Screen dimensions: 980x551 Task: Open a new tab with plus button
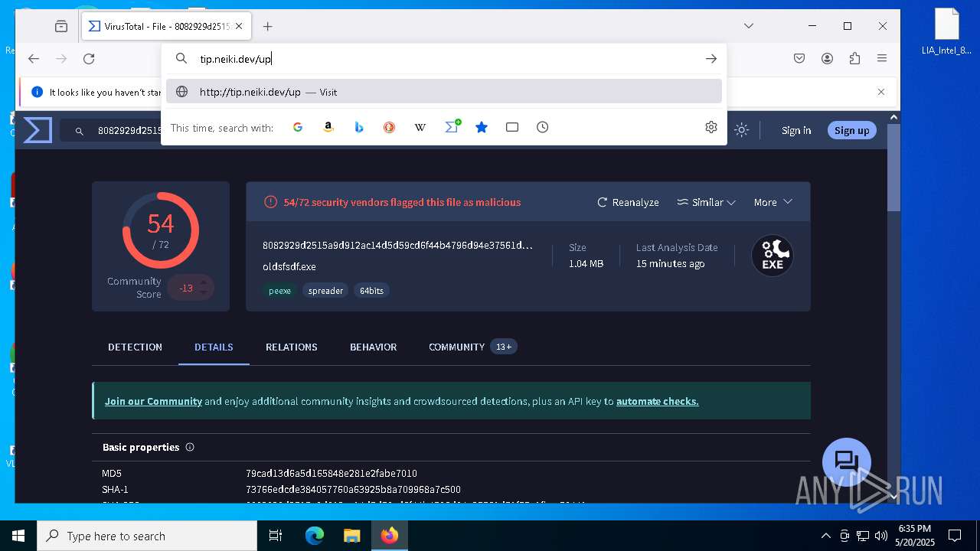point(267,26)
